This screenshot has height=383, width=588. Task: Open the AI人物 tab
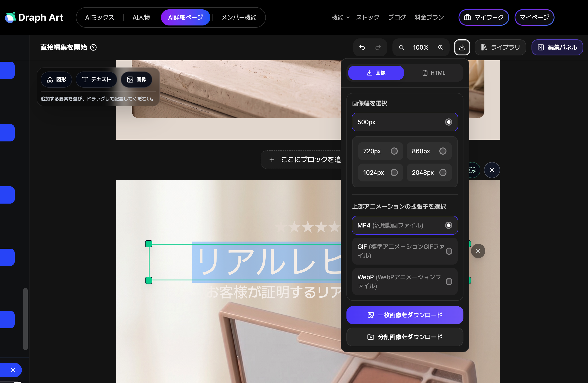(141, 17)
